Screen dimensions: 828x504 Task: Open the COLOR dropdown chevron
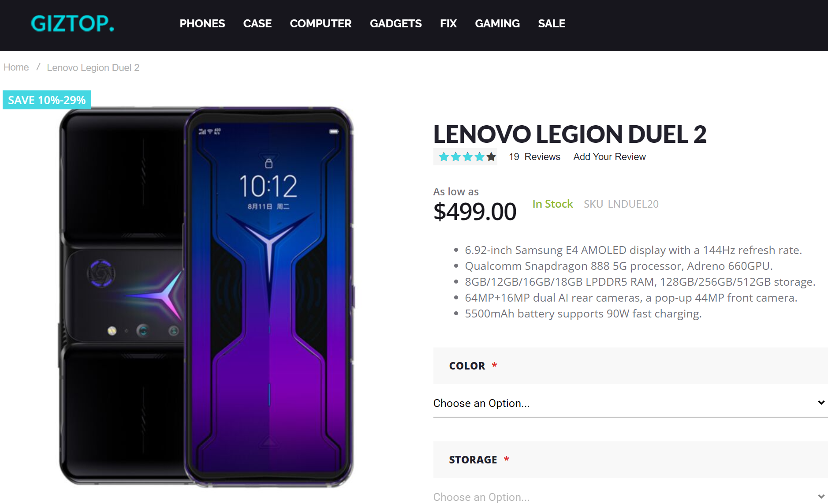[821, 403]
